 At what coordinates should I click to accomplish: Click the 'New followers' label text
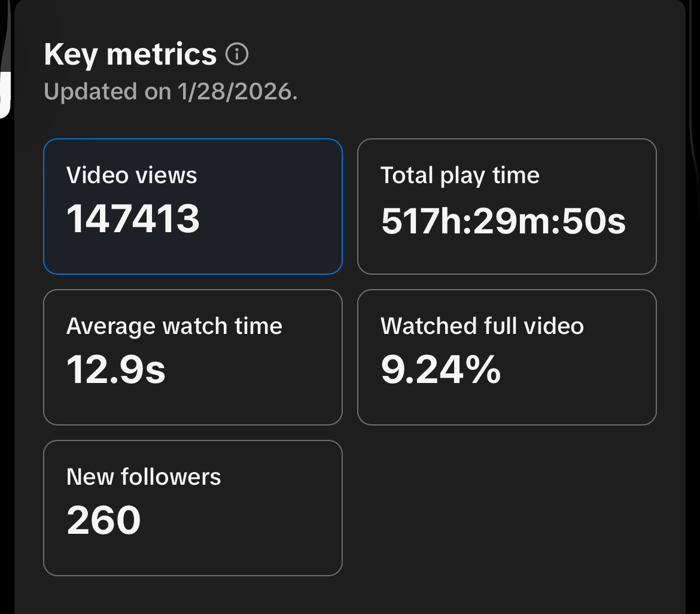(144, 477)
